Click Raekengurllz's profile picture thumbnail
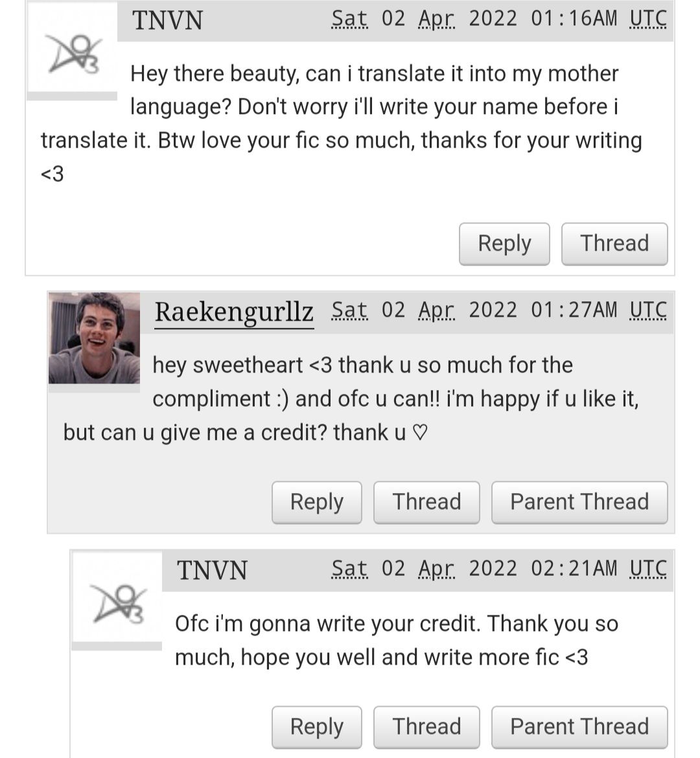Image resolution: width=700 pixels, height=758 pixels. (95, 338)
